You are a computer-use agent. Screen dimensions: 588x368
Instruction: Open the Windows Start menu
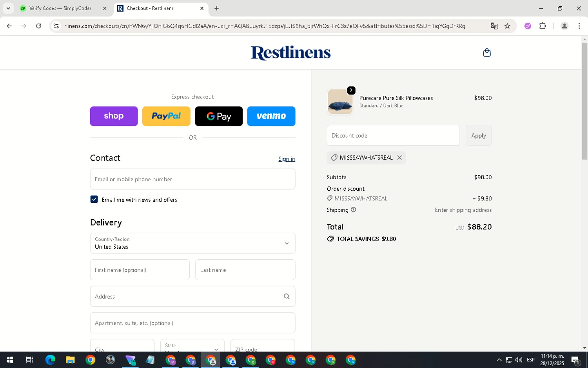pos(10,360)
